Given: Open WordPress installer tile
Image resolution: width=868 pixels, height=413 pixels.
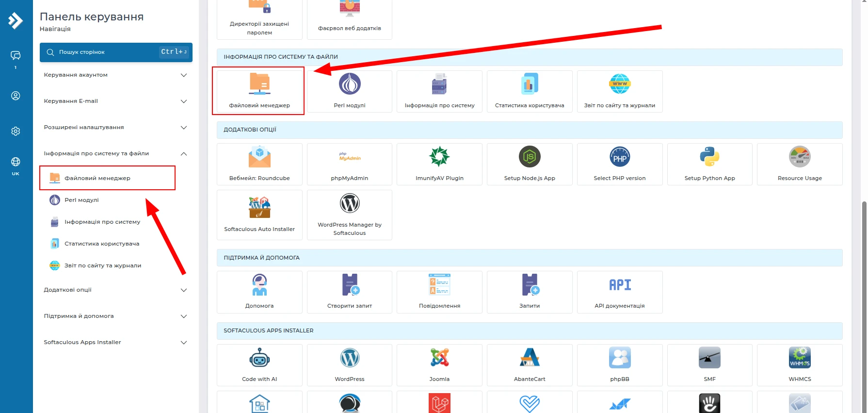Looking at the screenshot, I should point(350,365).
